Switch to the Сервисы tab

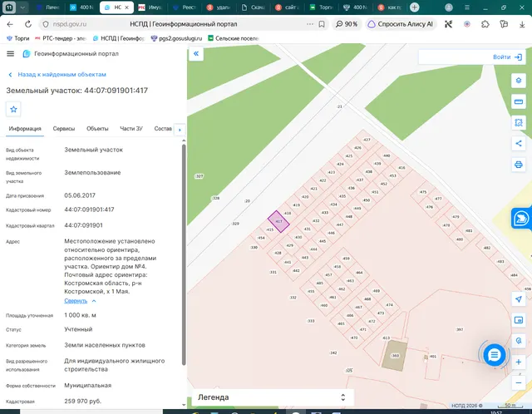[x=64, y=129]
